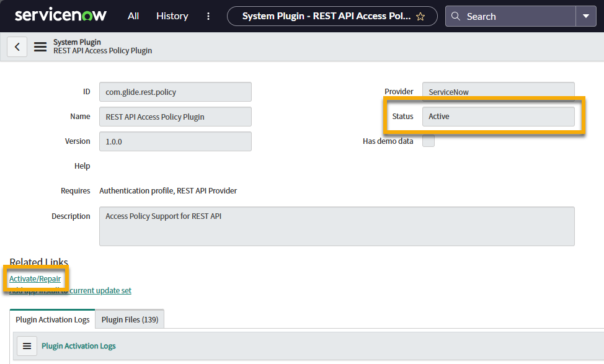Image resolution: width=604 pixels, height=364 pixels.
Task: Click the Activate/Repair related link
Action: tap(35, 278)
